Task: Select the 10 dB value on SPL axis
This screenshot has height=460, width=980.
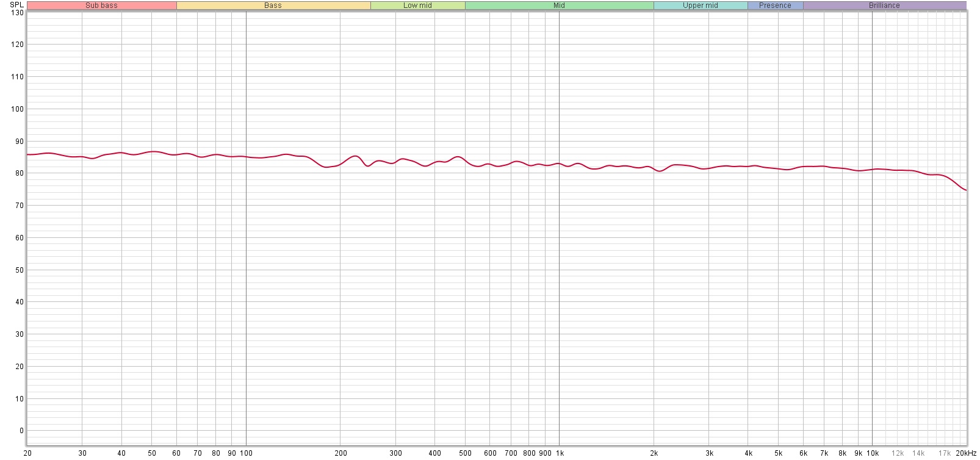Action: click(20, 399)
